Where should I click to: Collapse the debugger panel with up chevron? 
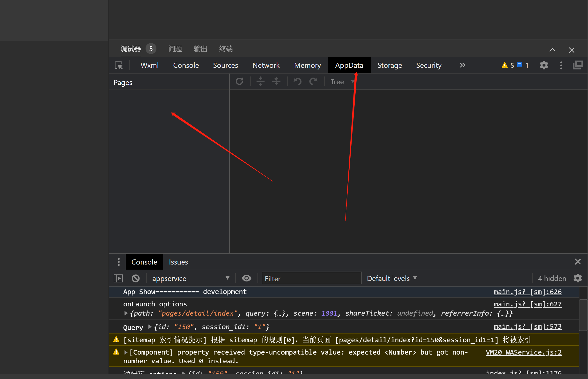(552, 50)
